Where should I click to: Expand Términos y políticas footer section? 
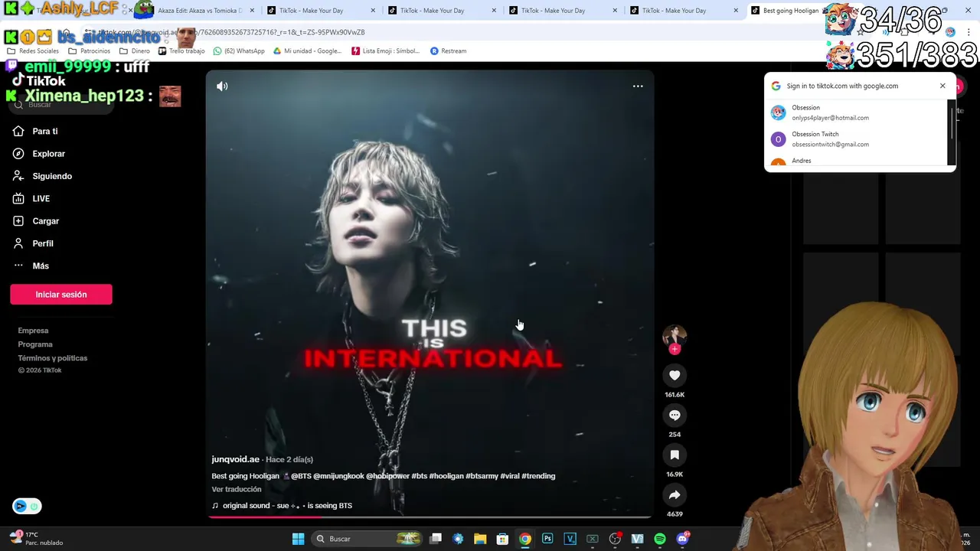point(53,358)
